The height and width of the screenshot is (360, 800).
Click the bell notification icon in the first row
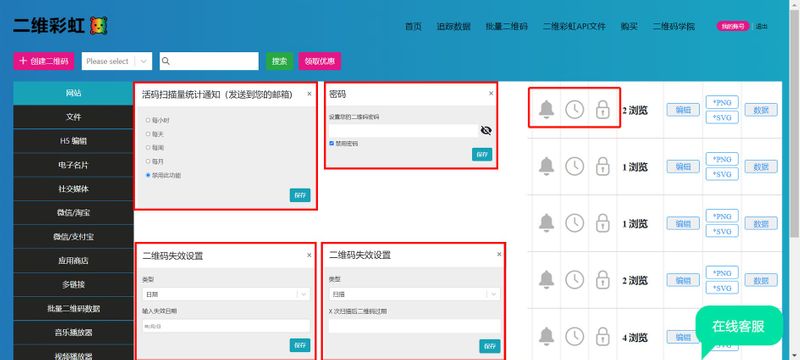point(546,109)
